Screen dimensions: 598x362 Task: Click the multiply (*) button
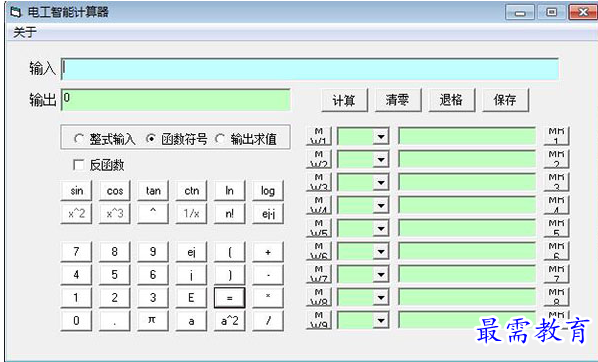point(268,298)
